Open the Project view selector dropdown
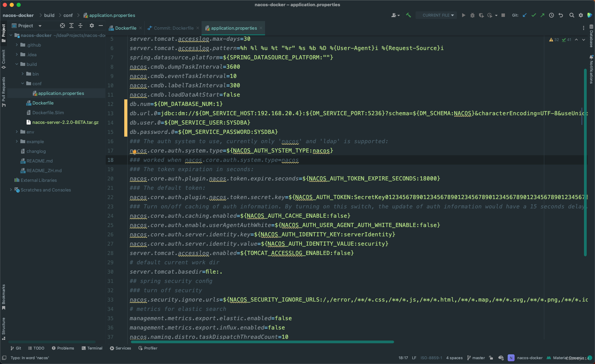Viewport: 595px width, 364px height. [27, 26]
